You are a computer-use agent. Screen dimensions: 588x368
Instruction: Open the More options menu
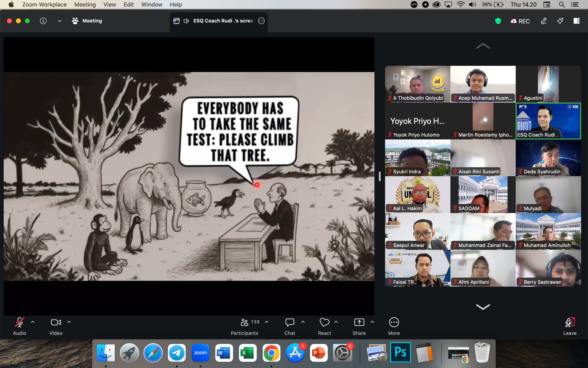click(394, 326)
